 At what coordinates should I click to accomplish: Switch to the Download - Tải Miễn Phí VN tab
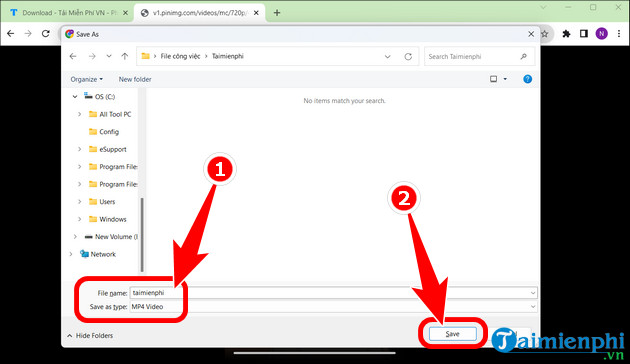coord(68,13)
